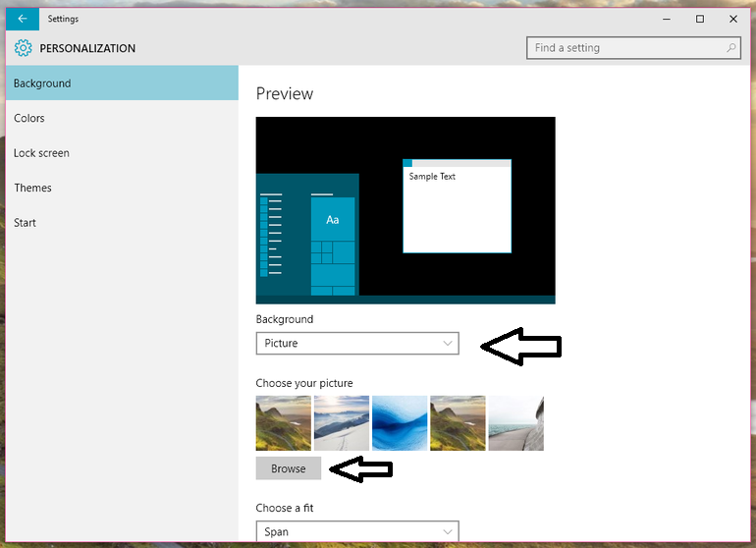Maximize the Settings window
Screen dimensions: 756x548
pos(700,19)
